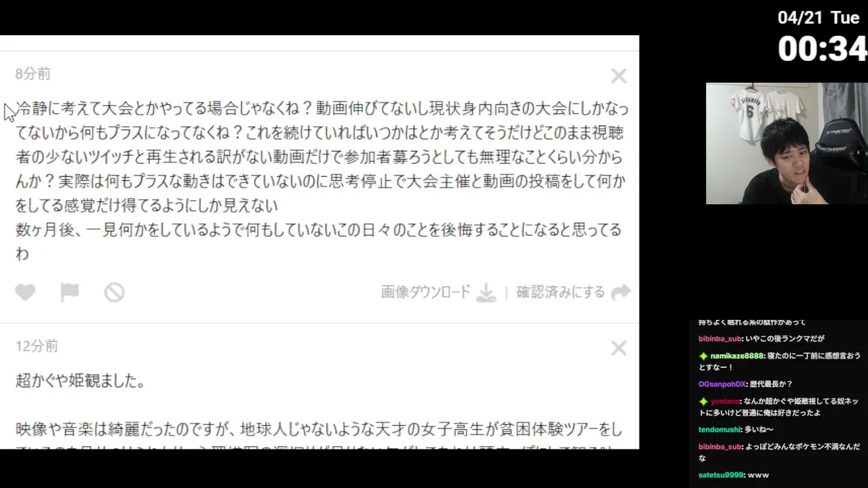Click the green badge next to namikaze8888
The height and width of the screenshot is (488, 868).
point(703,356)
